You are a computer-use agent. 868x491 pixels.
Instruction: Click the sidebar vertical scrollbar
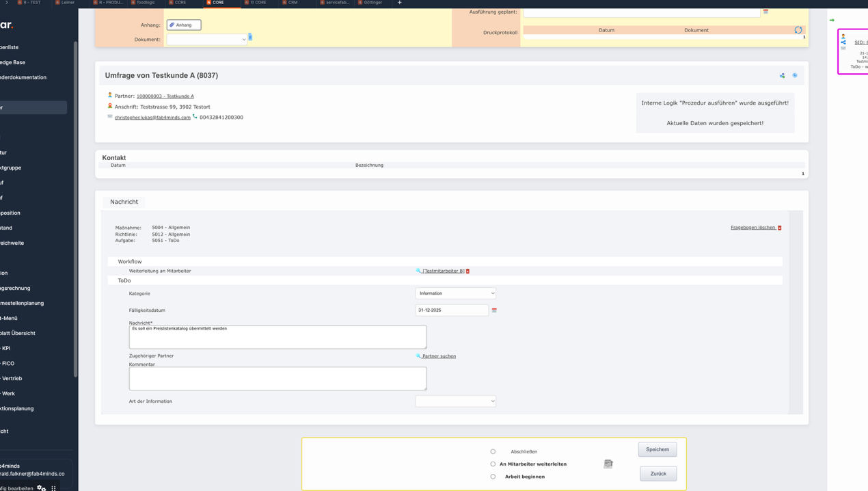[75, 205]
